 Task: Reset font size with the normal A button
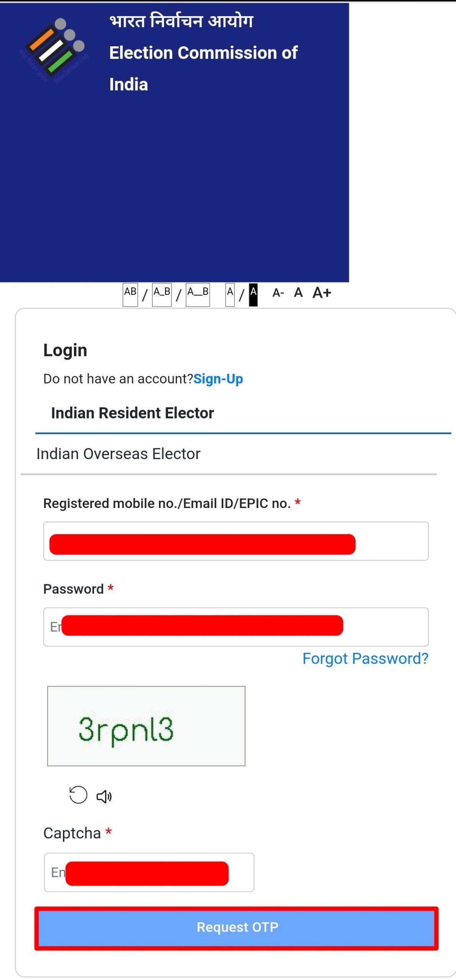[x=298, y=293]
